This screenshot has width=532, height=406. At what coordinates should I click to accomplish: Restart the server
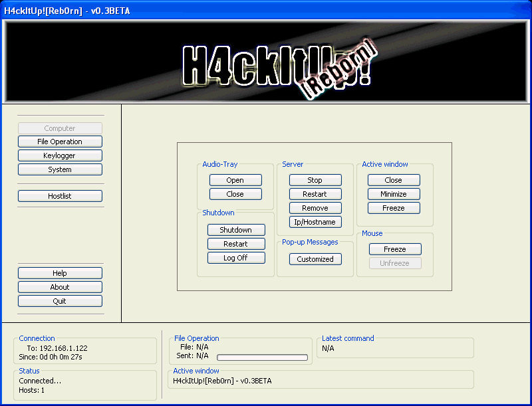(x=315, y=193)
